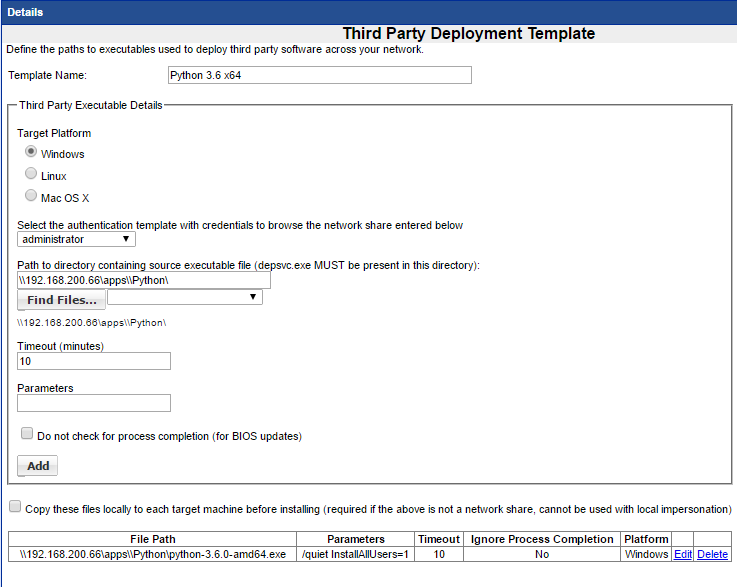The image size is (737, 587).
Task: Click the Details panel header bar
Action: 368,11
